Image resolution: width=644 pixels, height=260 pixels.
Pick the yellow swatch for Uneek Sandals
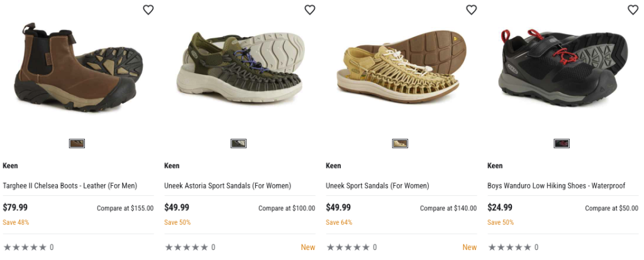(x=400, y=143)
